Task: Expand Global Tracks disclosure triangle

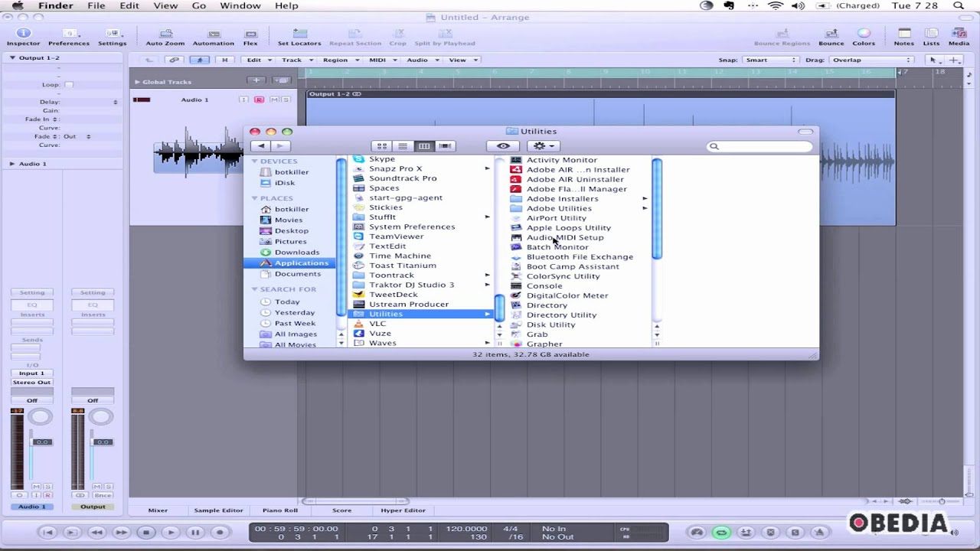Action: coord(137,82)
